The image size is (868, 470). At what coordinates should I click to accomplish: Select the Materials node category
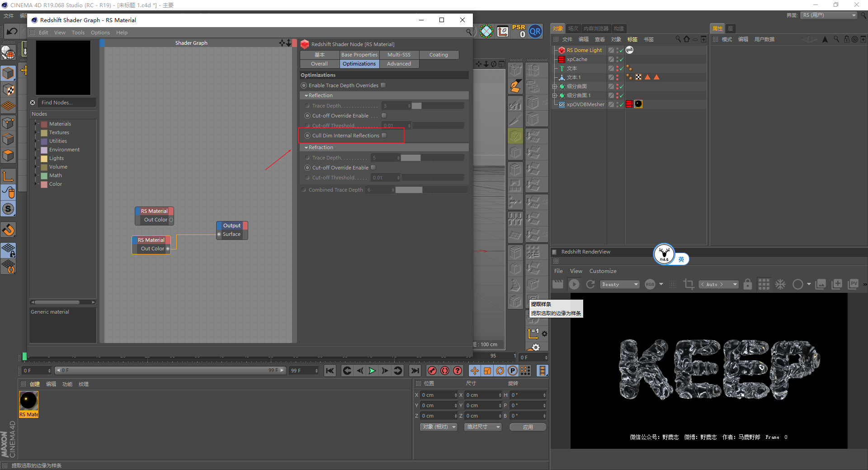[x=60, y=124]
